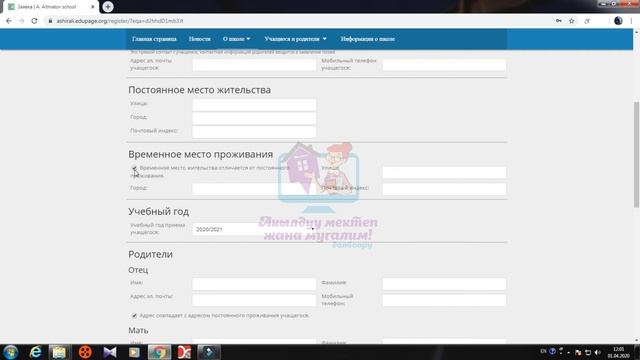Reload the page with the refresh icon
The image size is (640, 360).
34,21
